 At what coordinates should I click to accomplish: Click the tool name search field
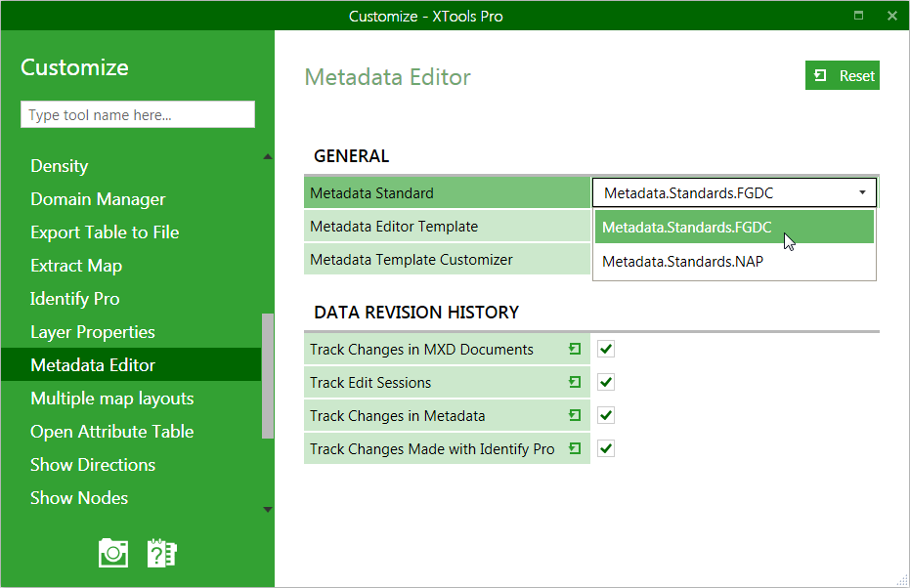click(138, 114)
